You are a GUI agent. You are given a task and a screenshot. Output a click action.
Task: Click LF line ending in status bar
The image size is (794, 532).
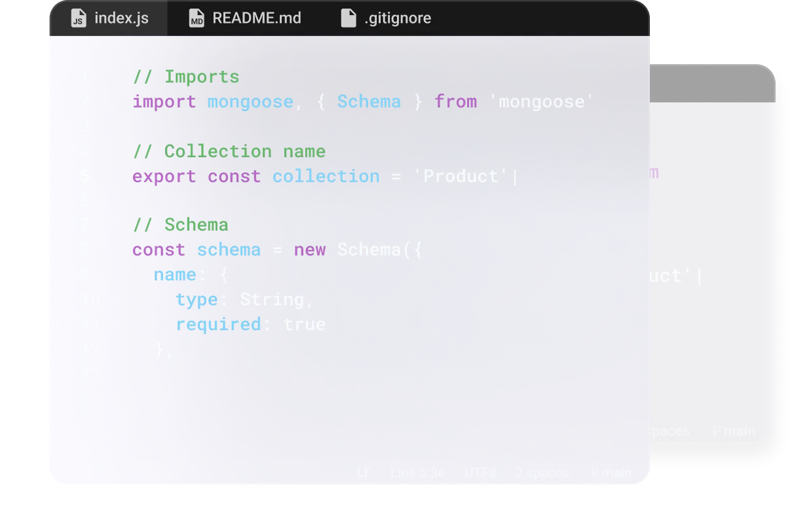click(364, 472)
